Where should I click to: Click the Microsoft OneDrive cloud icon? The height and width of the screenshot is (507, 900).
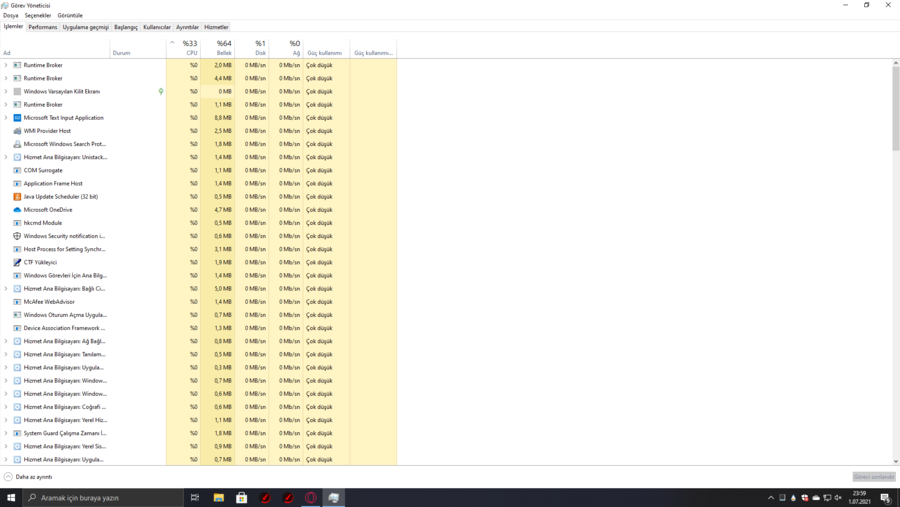(x=17, y=210)
